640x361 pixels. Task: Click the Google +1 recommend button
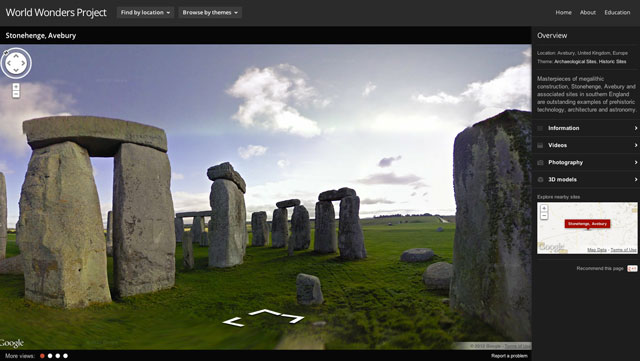coord(632,268)
